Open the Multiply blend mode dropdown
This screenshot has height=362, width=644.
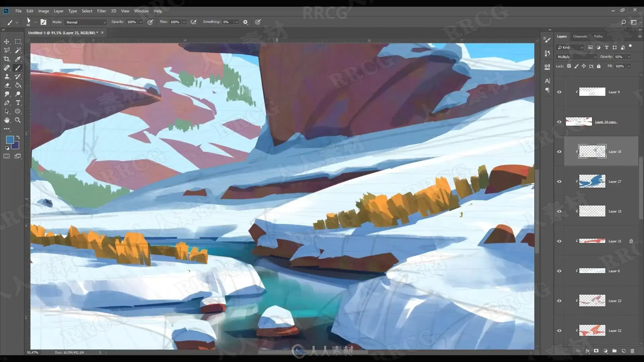click(x=576, y=57)
